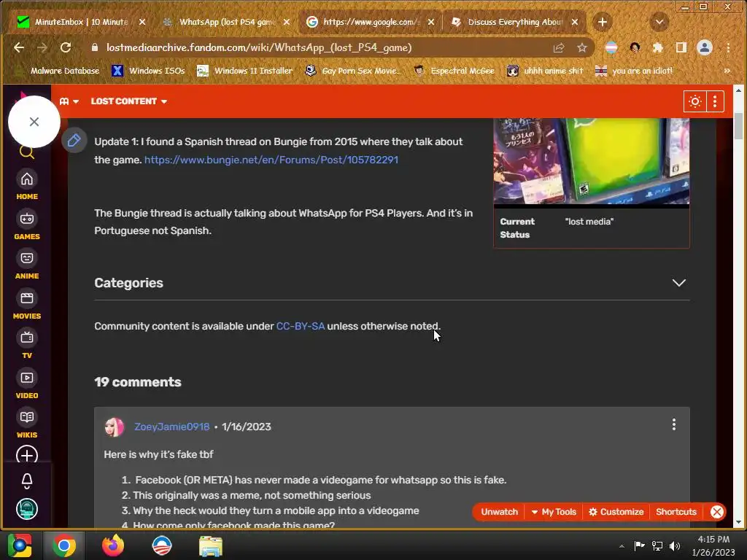Screen dimensions: 747x560
Task: Click the ZoeyJamie0918 comment avatar
Action: [115, 427]
